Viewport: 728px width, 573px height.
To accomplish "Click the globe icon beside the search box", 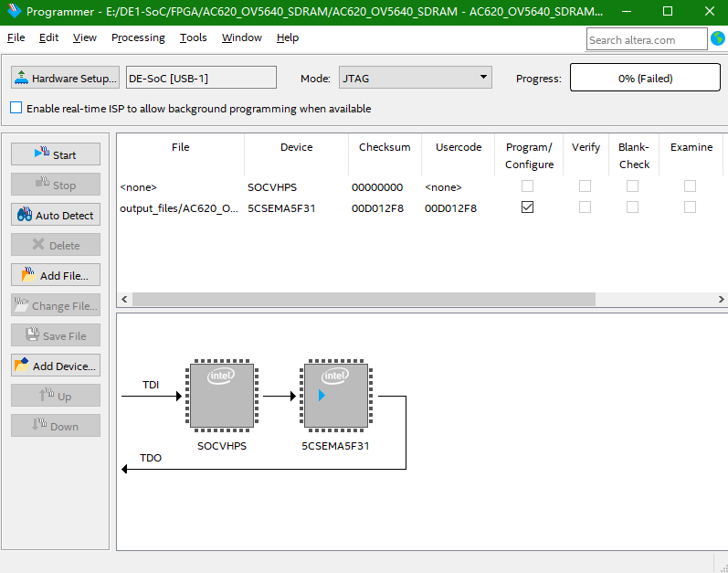I will (x=718, y=38).
